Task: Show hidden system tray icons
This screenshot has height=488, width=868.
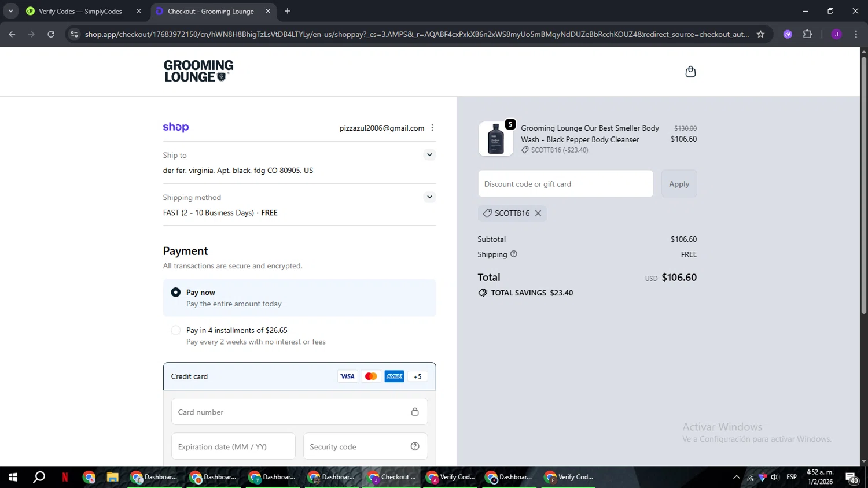Action: pyautogui.click(x=736, y=477)
